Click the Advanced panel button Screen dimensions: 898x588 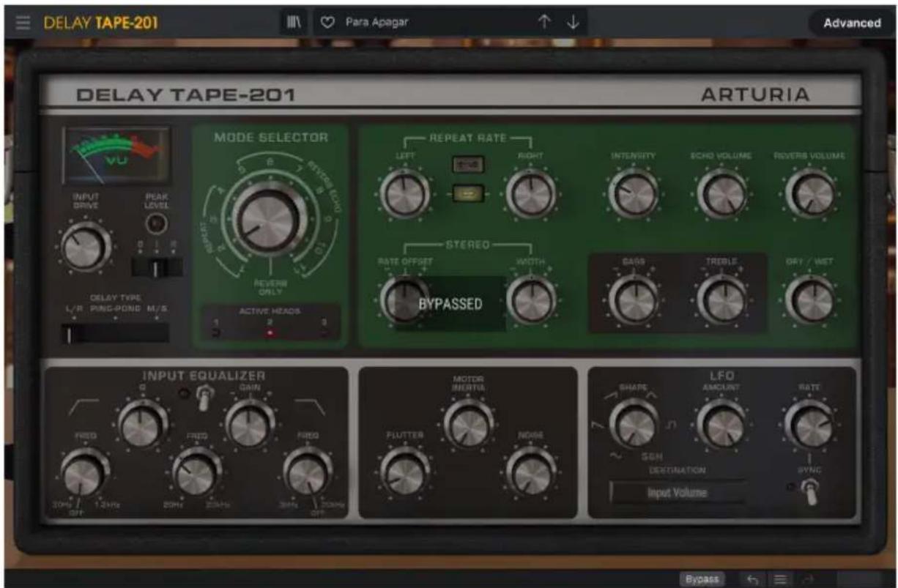click(x=852, y=23)
